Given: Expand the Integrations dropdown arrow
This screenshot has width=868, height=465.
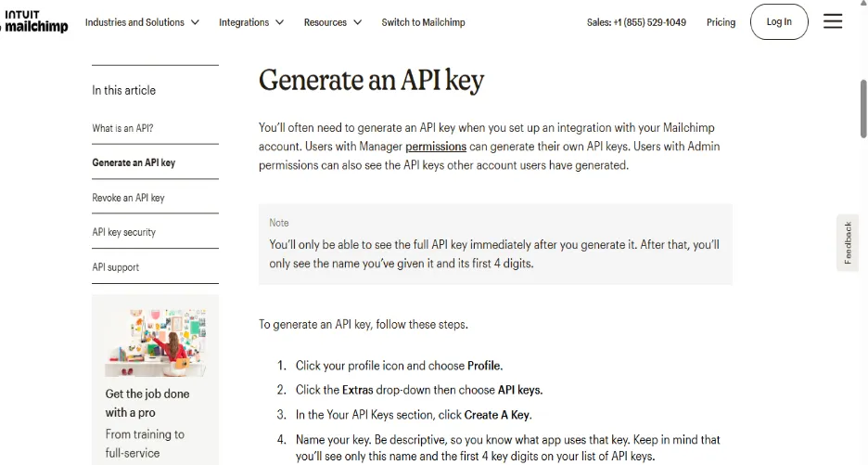Looking at the screenshot, I should point(279,22).
